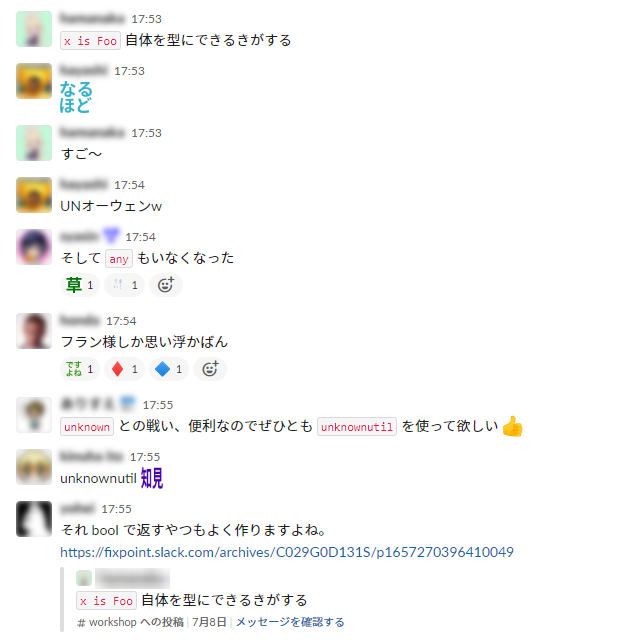Open the # workshop channel reference
628x640 pixels.
pyautogui.click(x=107, y=622)
